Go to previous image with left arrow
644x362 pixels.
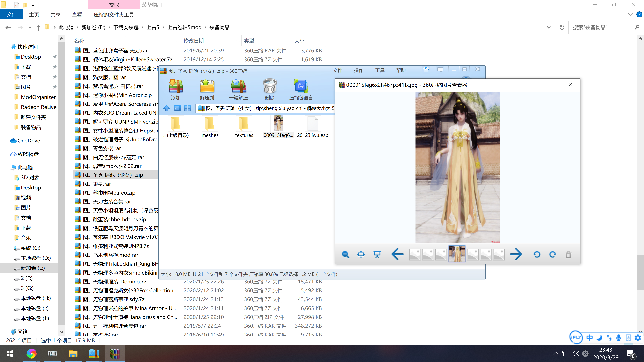point(397,254)
